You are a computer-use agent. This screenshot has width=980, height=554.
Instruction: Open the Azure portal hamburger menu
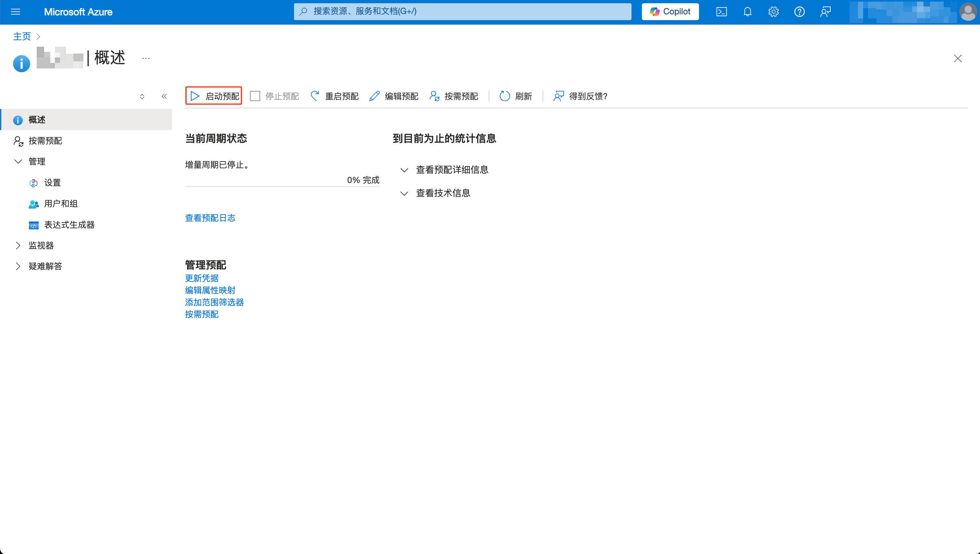click(x=16, y=12)
